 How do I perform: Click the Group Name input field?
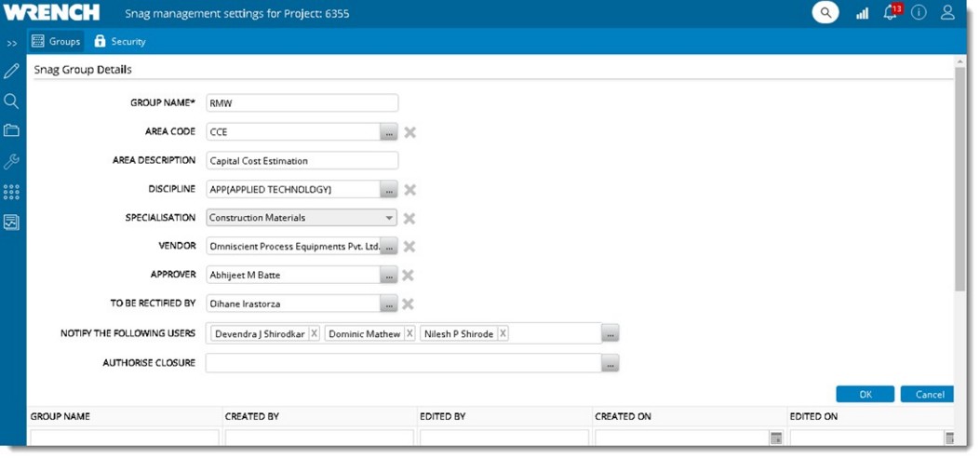(x=302, y=103)
